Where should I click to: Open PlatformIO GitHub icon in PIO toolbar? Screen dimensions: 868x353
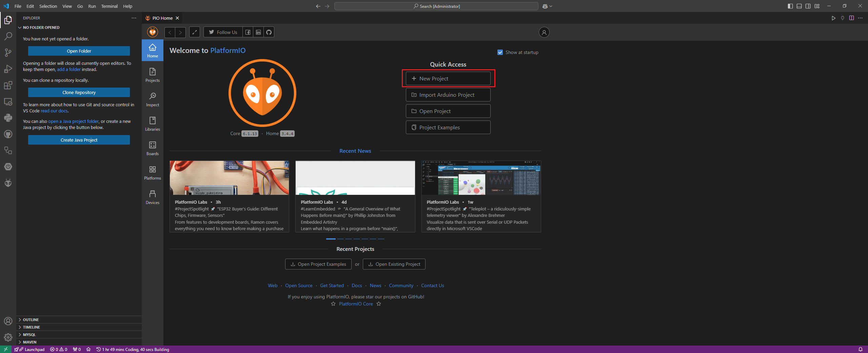coord(269,32)
